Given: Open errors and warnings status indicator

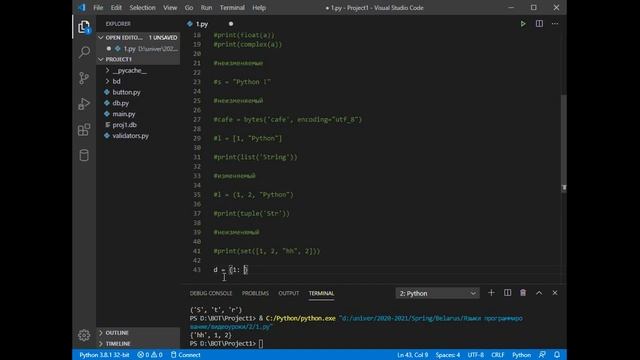Looking at the screenshot, I should point(150,355).
